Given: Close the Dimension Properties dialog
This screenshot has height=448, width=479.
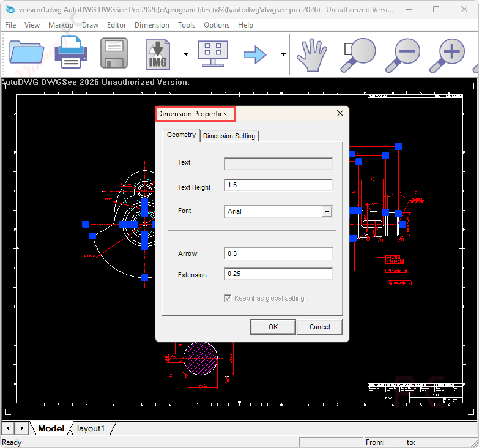Looking at the screenshot, I should 340,113.
